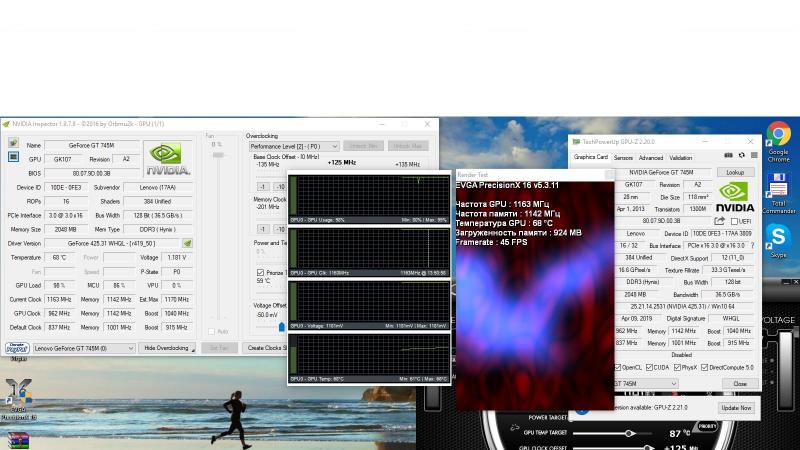Click the GPU Temp monitoring graph
Screen dimensions: 800x450
(368, 358)
